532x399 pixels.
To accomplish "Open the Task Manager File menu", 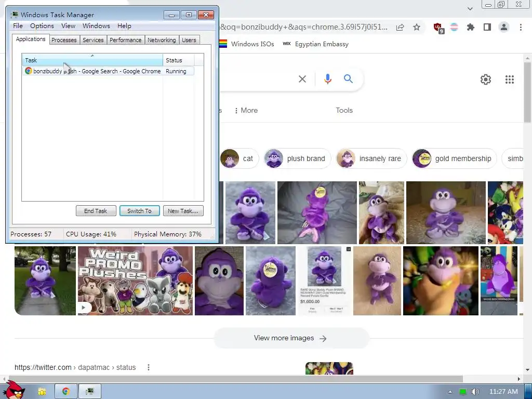I will 18,26.
